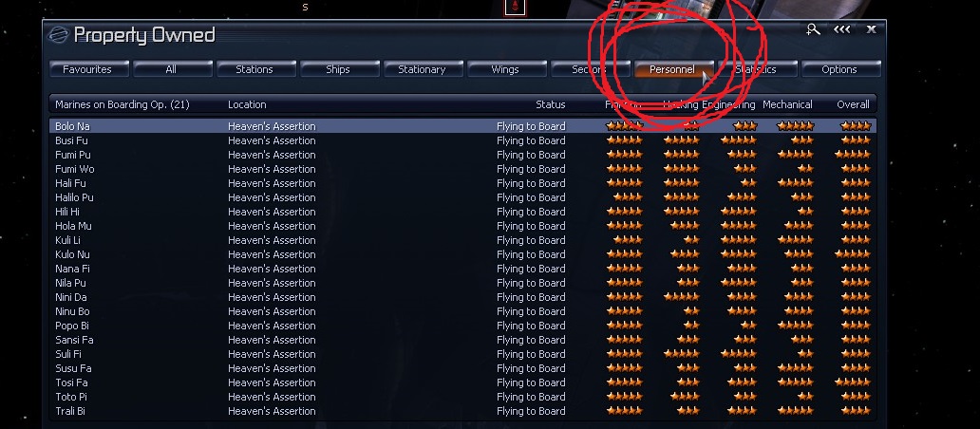The height and width of the screenshot is (429, 980).
Task: Select marine Kulo Nu entry
Action: tap(462, 254)
